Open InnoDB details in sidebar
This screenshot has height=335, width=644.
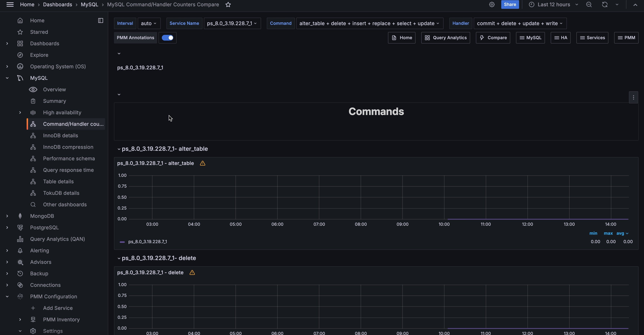click(61, 136)
